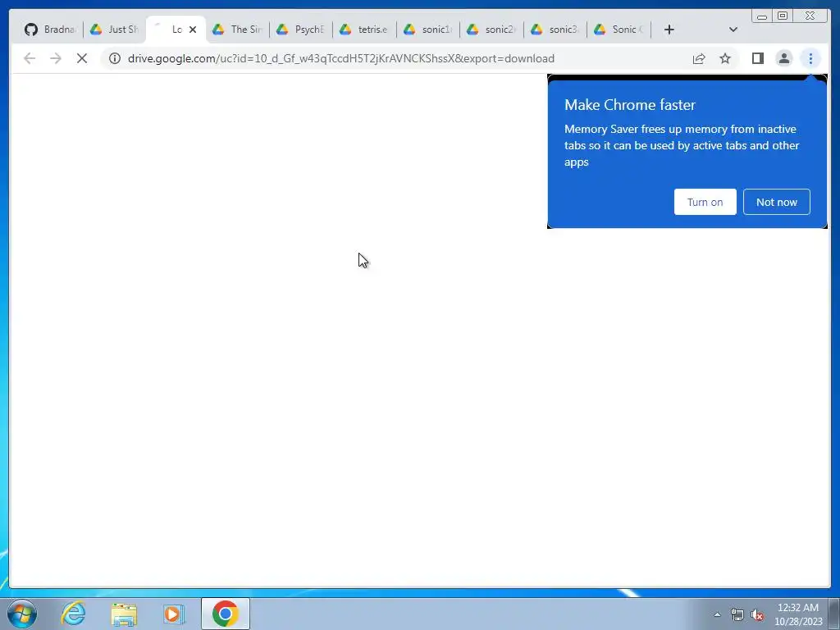Open Windows Media Player from taskbar
The height and width of the screenshot is (630, 840).
click(x=174, y=614)
